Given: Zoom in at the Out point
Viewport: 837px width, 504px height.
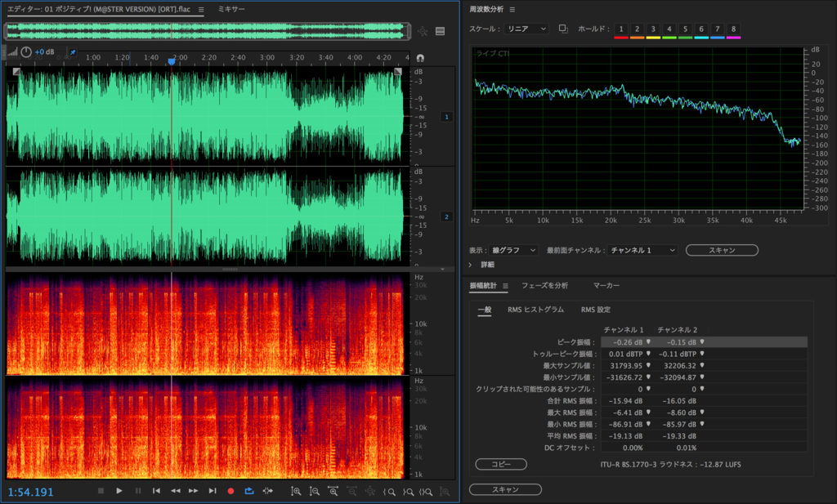Looking at the screenshot, I should click(409, 492).
